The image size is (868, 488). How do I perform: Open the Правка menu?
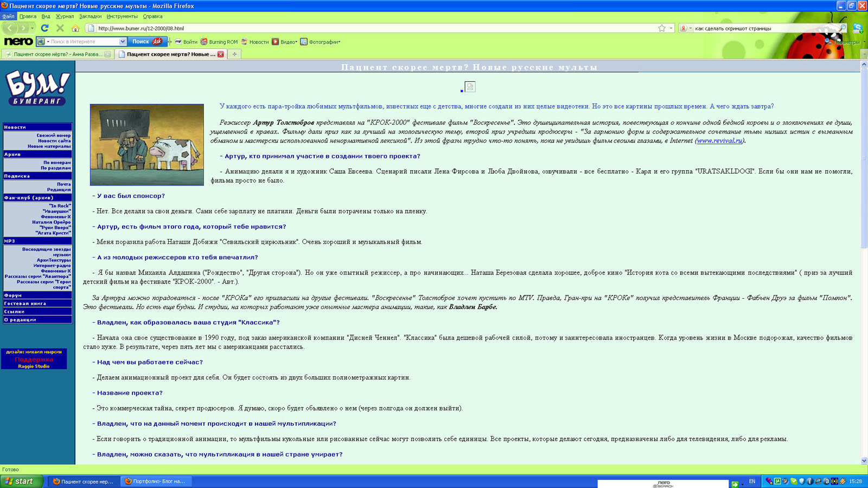click(x=28, y=16)
